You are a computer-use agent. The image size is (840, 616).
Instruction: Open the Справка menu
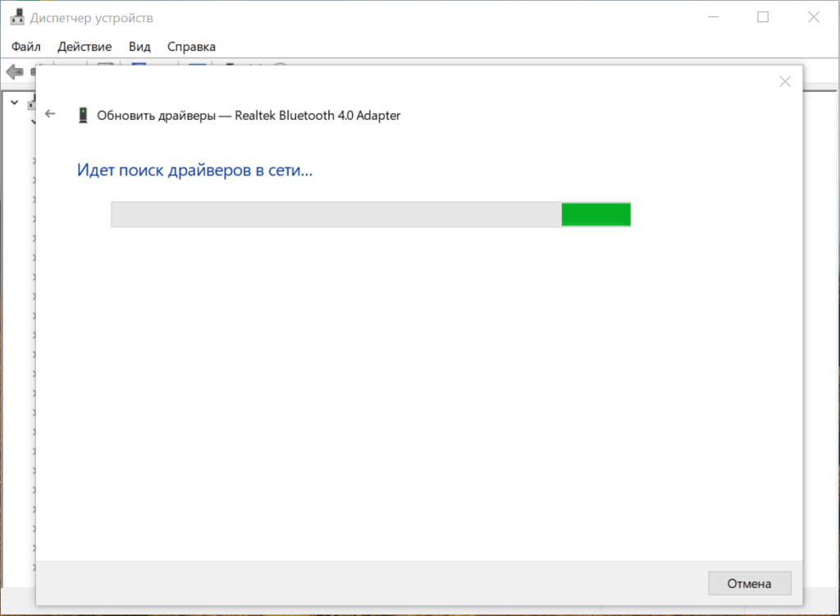coord(191,47)
